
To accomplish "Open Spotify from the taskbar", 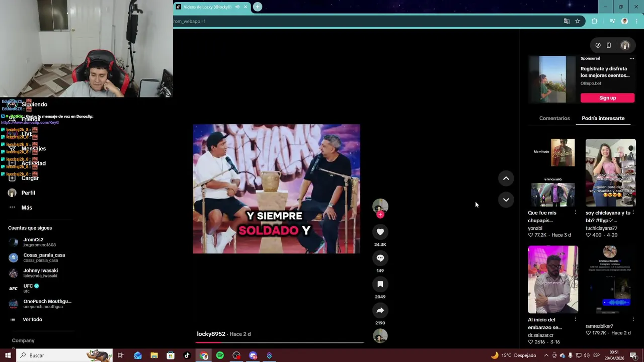I will [220, 355].
